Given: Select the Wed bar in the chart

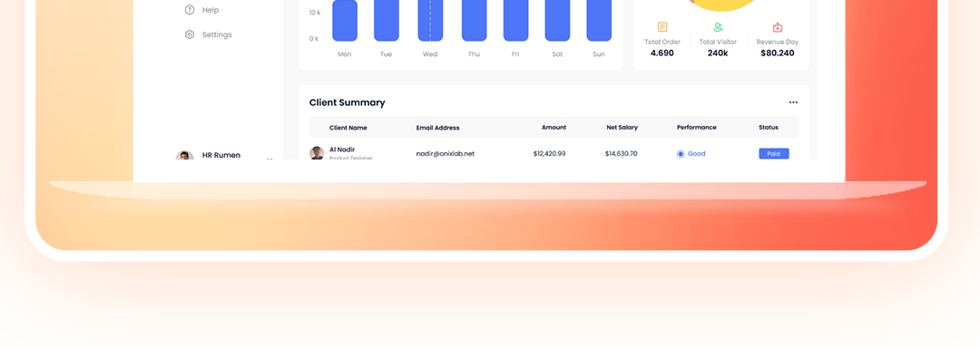Looking at the screenshot, I should [430, 21].
